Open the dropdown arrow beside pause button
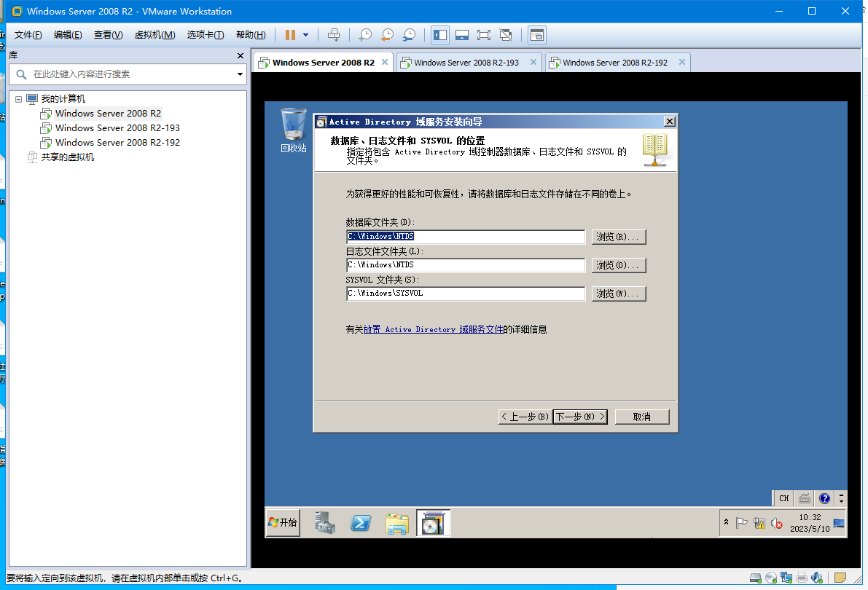The image size is (868, 590). 305,35
